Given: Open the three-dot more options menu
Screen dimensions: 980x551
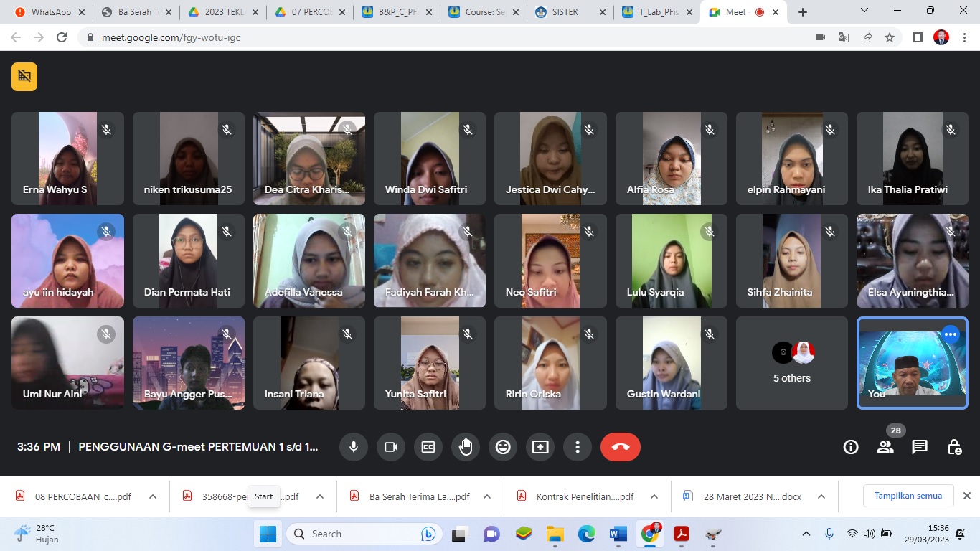Looking at the screenshot, I should tap(578, 447).
